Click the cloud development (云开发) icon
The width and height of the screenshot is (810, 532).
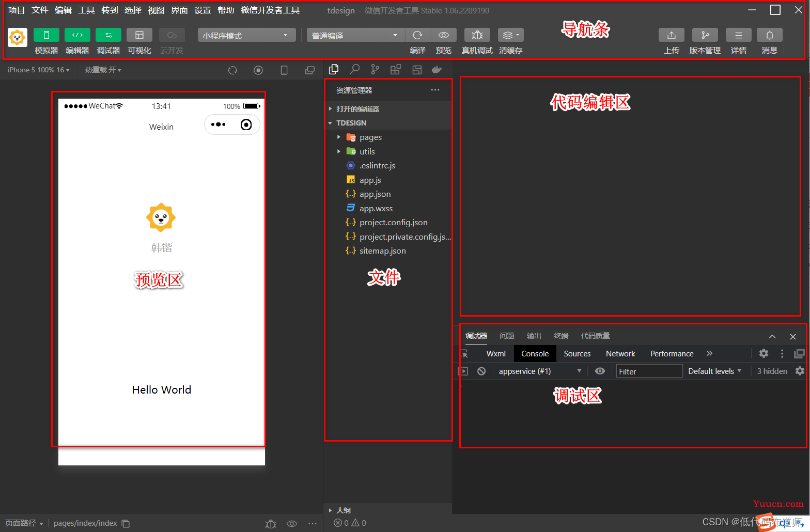(x=172, y=35)
